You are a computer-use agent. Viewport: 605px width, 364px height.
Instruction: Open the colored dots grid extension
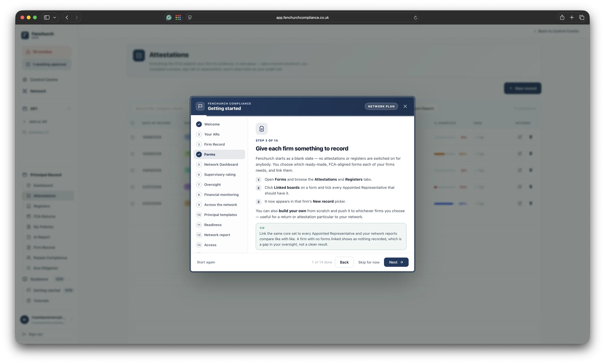coord(178,17)
